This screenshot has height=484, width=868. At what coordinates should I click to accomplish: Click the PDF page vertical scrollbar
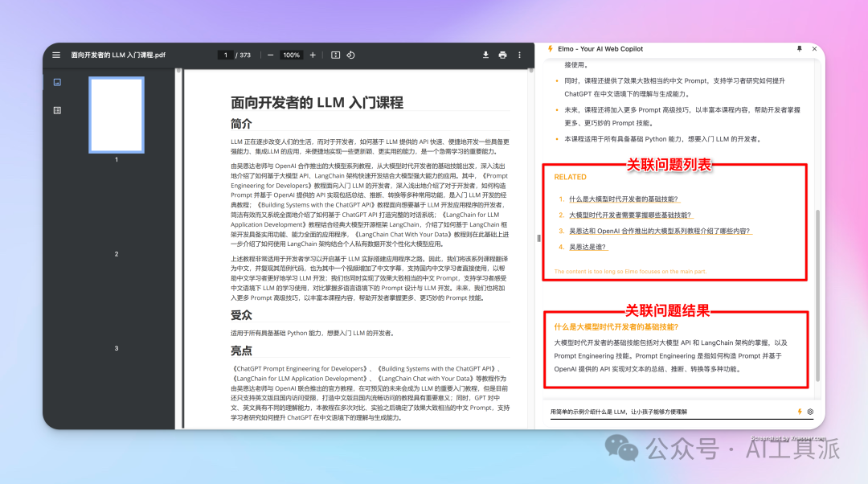click(x=531, y=70)
